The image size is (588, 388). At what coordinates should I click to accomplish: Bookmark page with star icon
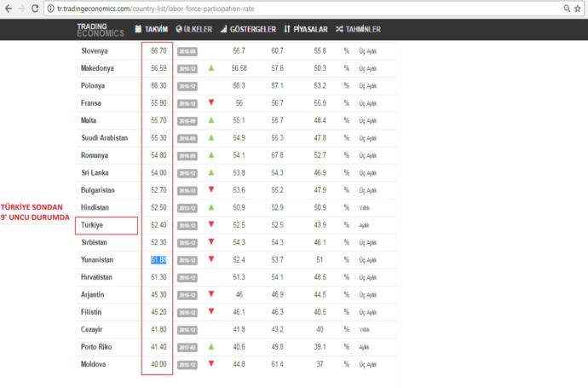click(x=578, y=9)
